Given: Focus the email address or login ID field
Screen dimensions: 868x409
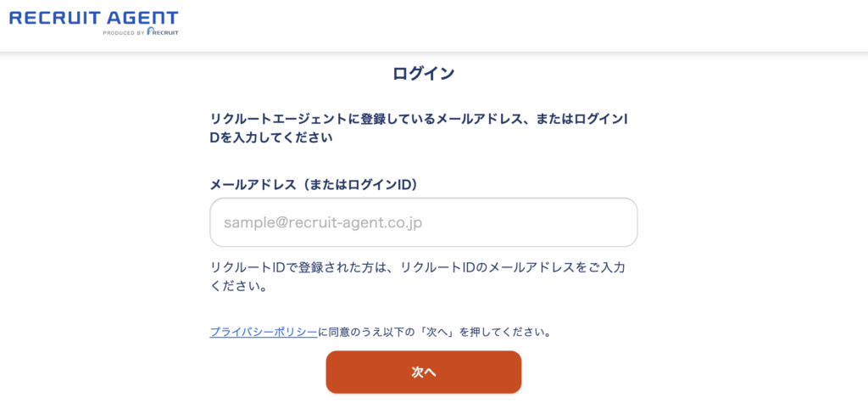Looking at the screenshot, I should coord(423,222).
